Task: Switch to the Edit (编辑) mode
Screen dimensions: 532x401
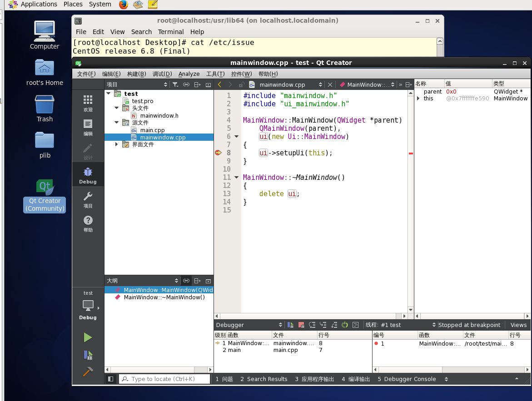Action: (x=88, y=127)
